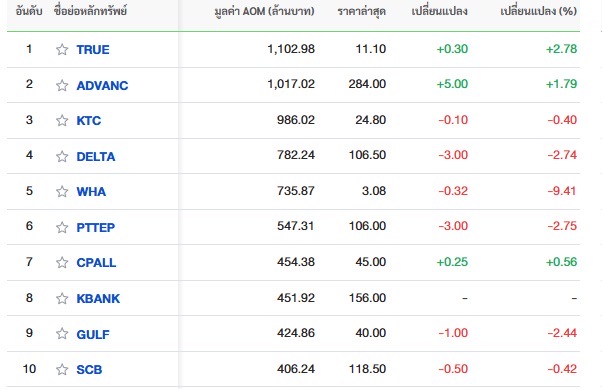The width and height of the screenshot is (602, 389).
Task: Add ADVANC to favorites via star
Action: pyautogui.click(x=62, y=85)
